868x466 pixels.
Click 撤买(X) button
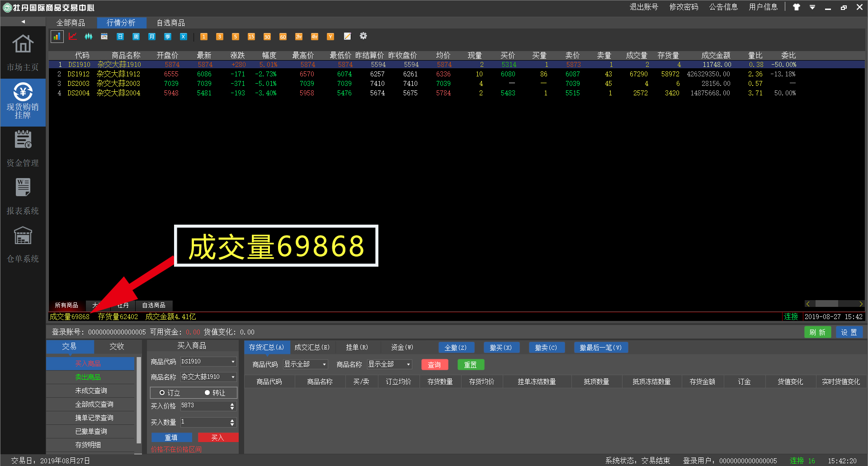(501, 348)
